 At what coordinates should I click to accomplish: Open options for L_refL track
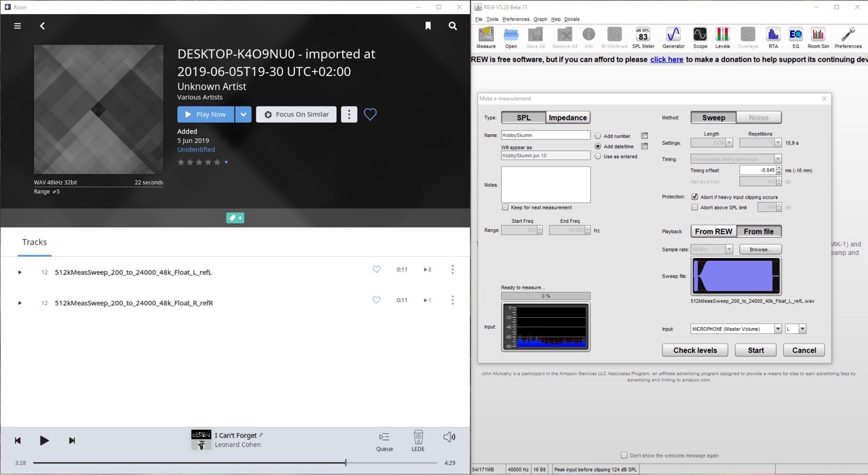tap(452, 270)
